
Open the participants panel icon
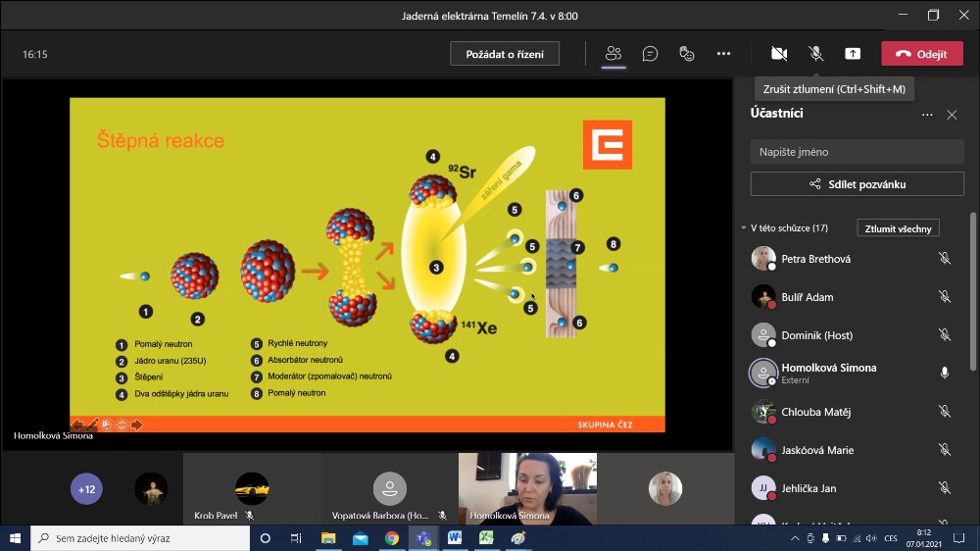pos(613,54)
